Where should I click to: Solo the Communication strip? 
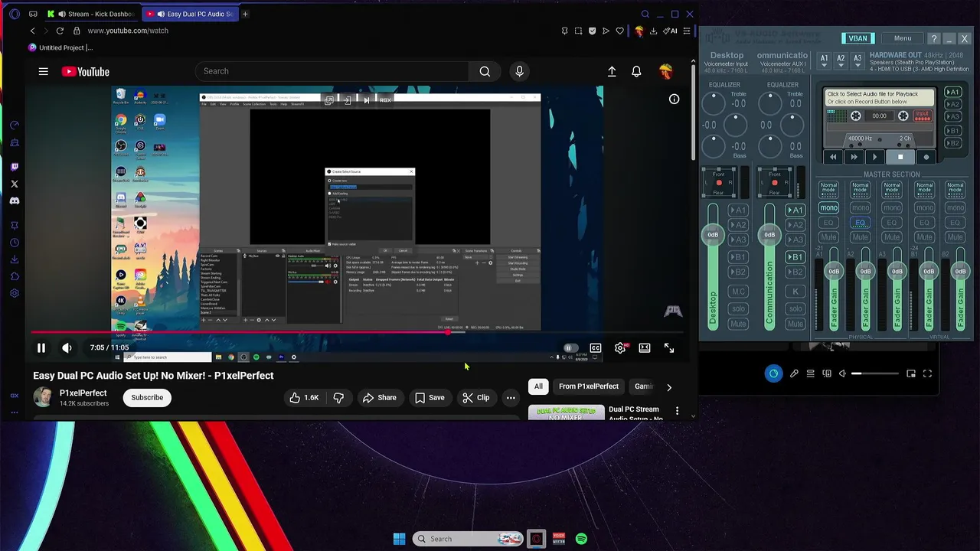point(795,308)
